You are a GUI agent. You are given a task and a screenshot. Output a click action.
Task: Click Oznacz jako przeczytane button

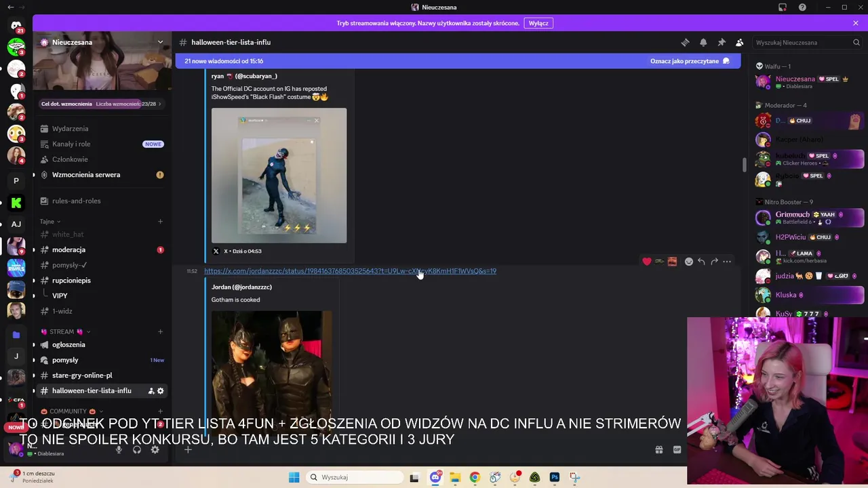[x=690, y=61]
